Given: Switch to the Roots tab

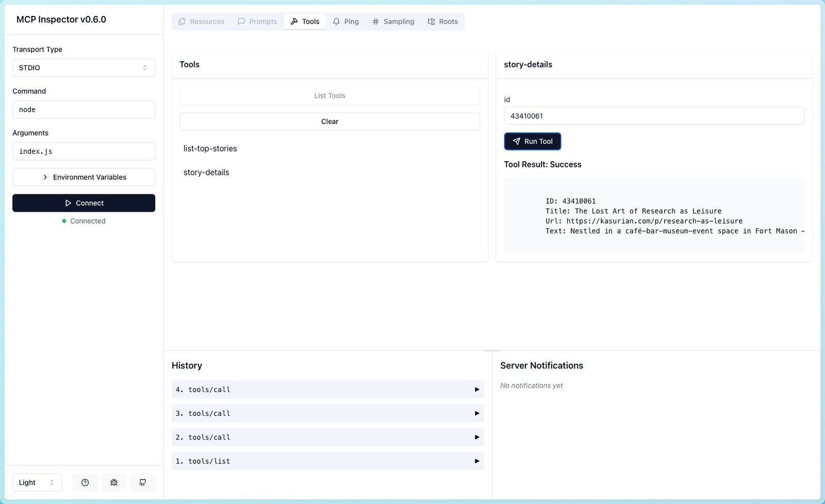Looking at the screenshot, I should (x=443, y=22).
